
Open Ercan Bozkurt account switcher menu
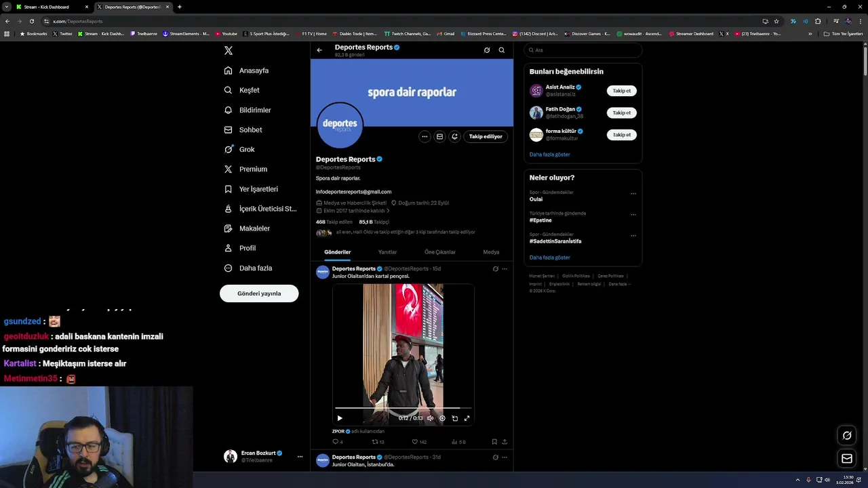coord(263,456)
